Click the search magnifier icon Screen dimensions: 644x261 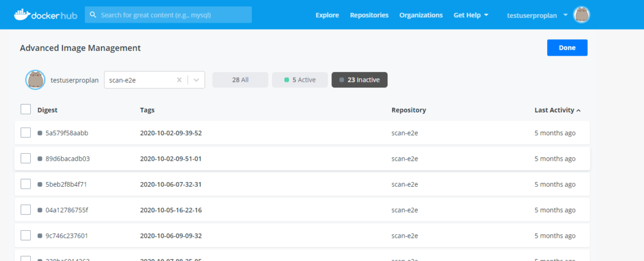pyautogui.click(x=93, y=15)
